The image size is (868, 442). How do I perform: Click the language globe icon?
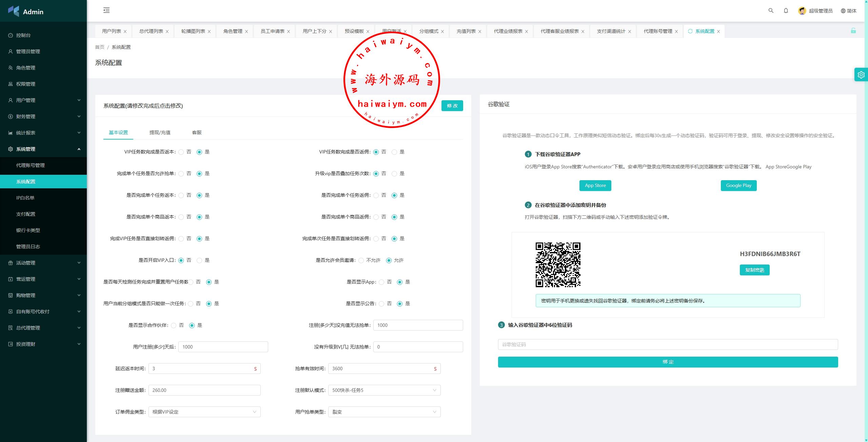click(x=843, y=11)
